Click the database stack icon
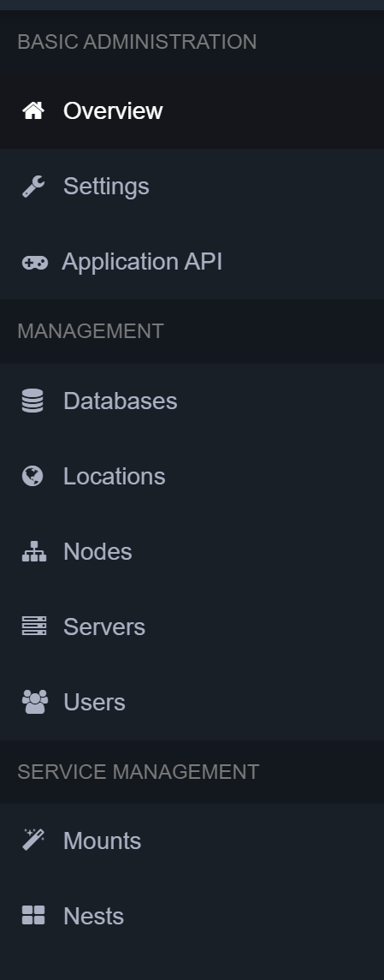 pyautogui.click(x=32, y=401)
